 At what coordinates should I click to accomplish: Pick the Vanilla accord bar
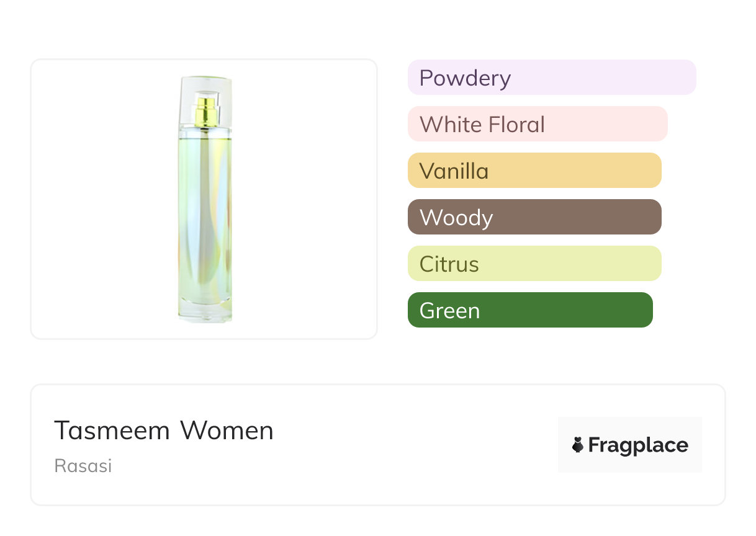coord(534,171)
